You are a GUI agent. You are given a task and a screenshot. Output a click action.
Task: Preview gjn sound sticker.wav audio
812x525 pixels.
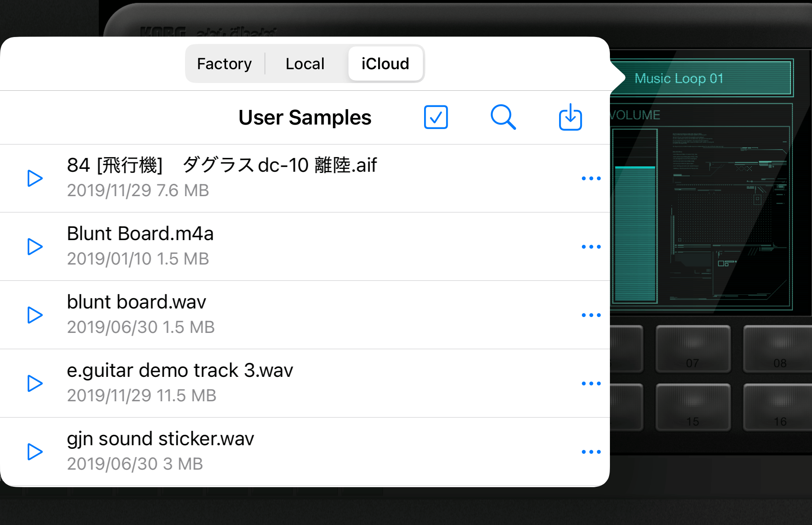click(x=35, y=452)
